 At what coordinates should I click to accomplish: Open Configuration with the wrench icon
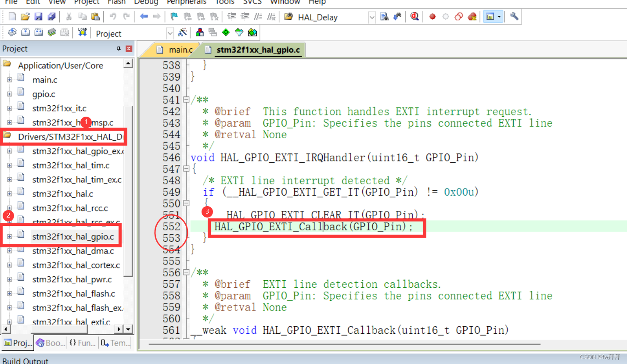[x=515, y=17]
